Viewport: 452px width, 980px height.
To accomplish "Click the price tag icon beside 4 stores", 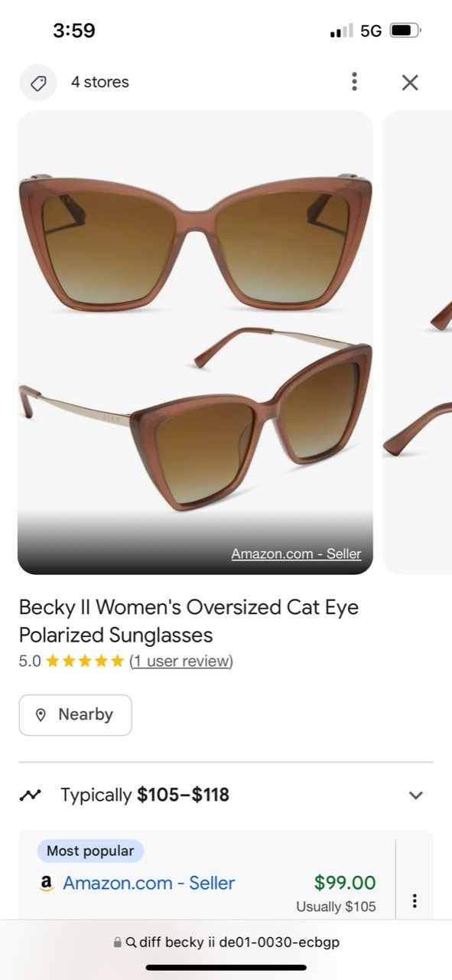I will [x=38, y=82].
